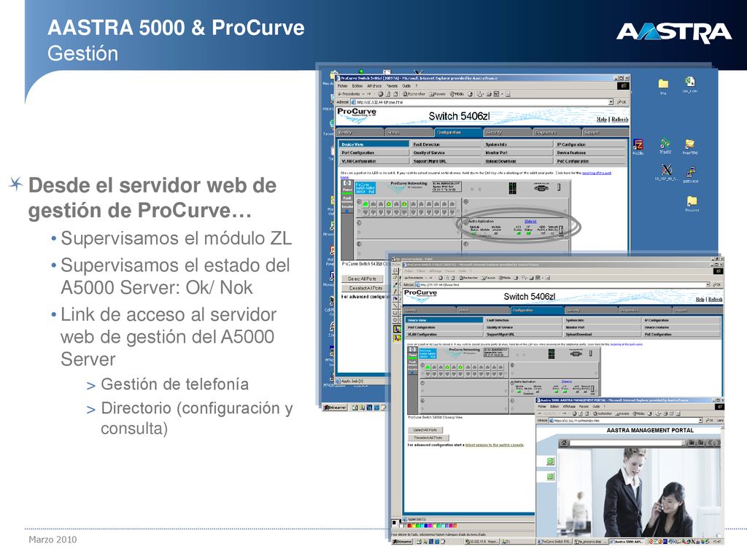Click Média toolbar button in back ProCurve window
The image size is (747, 560).
point(457,94)
